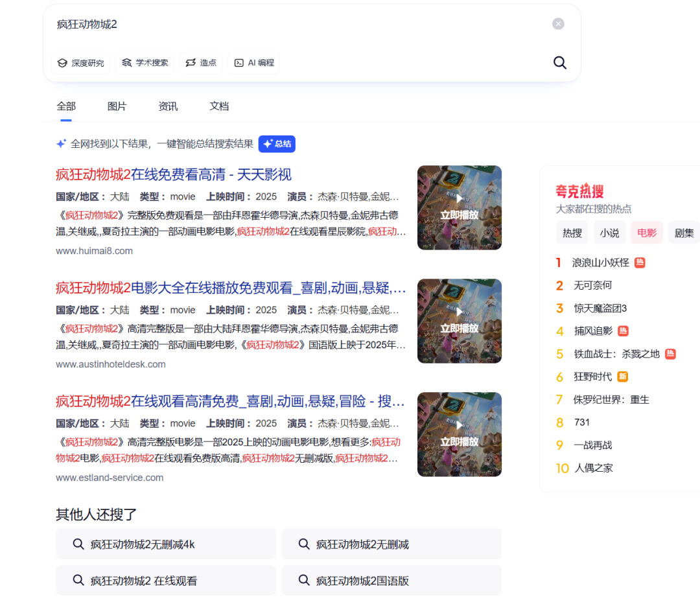Switch to the 图片 tab
This screenshot has height=604, width=700.
(117, 106)
